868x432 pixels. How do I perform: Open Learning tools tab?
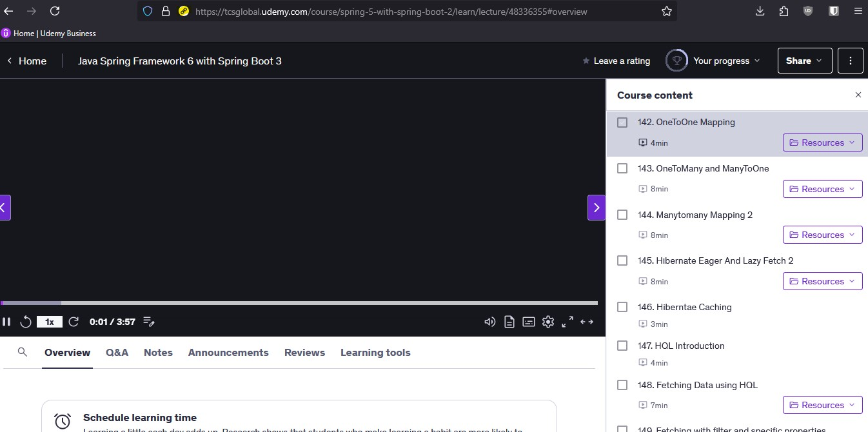(x=375, y=353)
